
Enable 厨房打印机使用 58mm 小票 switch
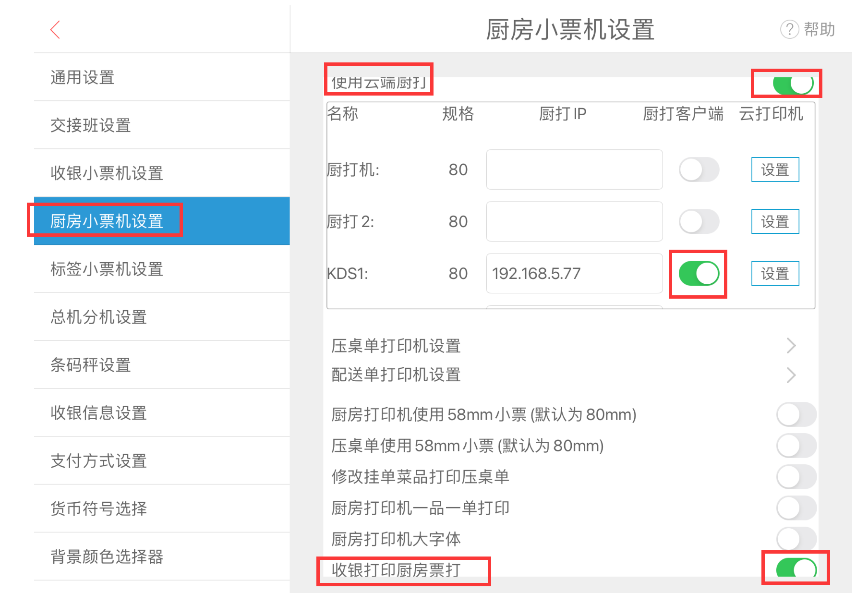(796, 414)
